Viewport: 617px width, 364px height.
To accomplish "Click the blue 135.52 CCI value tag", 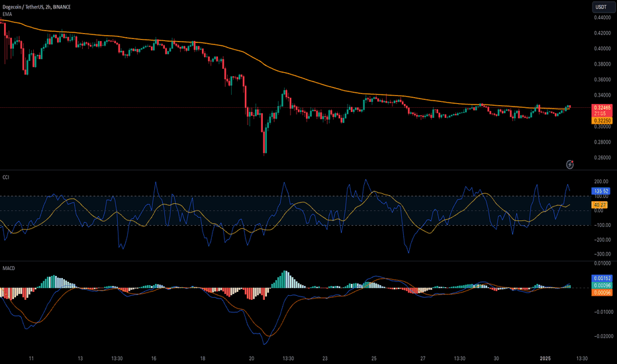I will point(602,192).
